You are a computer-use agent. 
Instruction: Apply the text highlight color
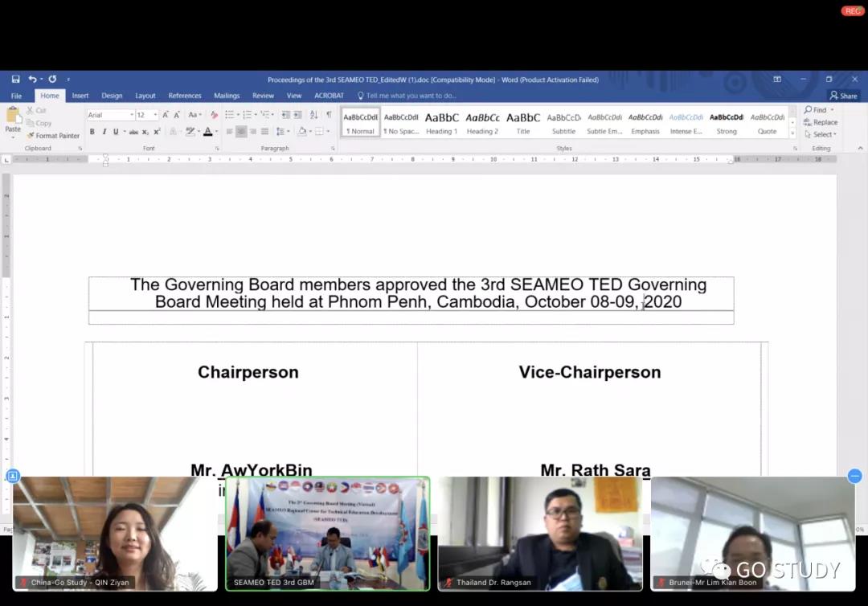tap(190, 132)
